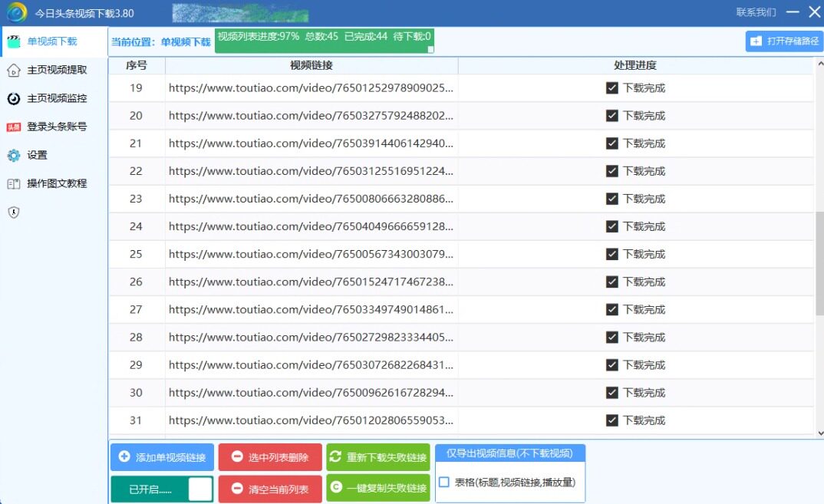Select video link in row 30

coord(311,393)
